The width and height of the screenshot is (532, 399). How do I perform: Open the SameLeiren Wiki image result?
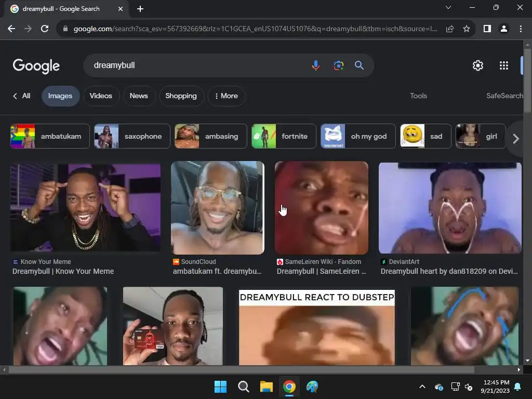coord(321,208)
